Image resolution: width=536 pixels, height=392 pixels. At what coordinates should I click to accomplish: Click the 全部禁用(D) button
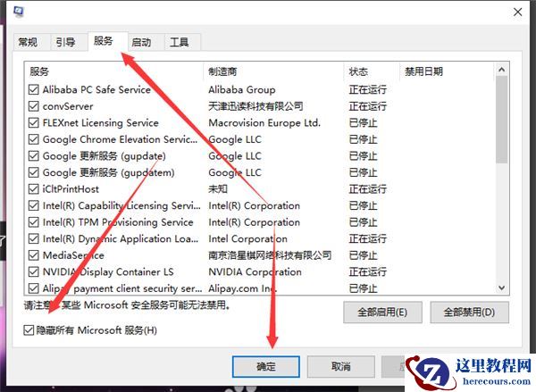(x=469, y=312)
